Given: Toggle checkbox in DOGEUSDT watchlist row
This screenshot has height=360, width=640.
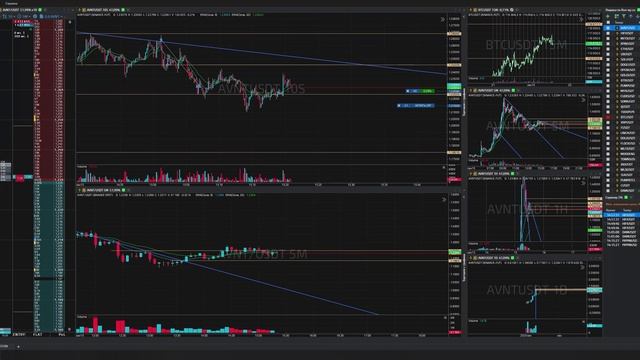Looking at the screenshot, I should 608,64.
